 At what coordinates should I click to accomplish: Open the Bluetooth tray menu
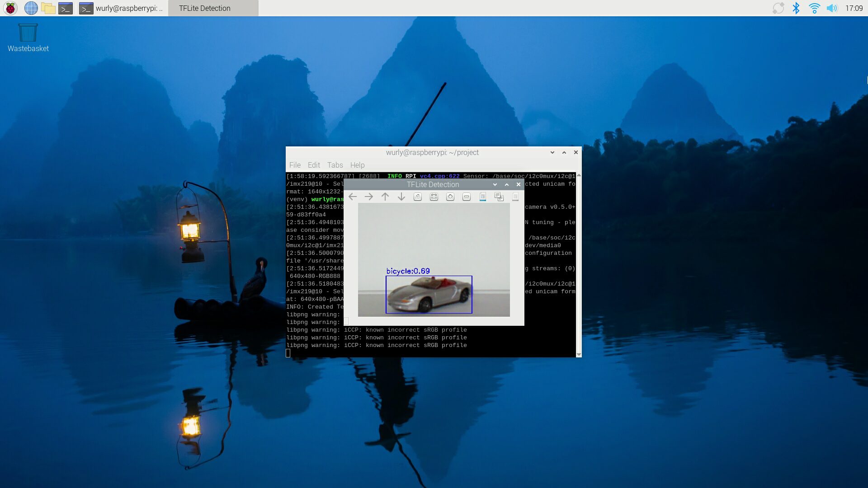click(796, 8)
